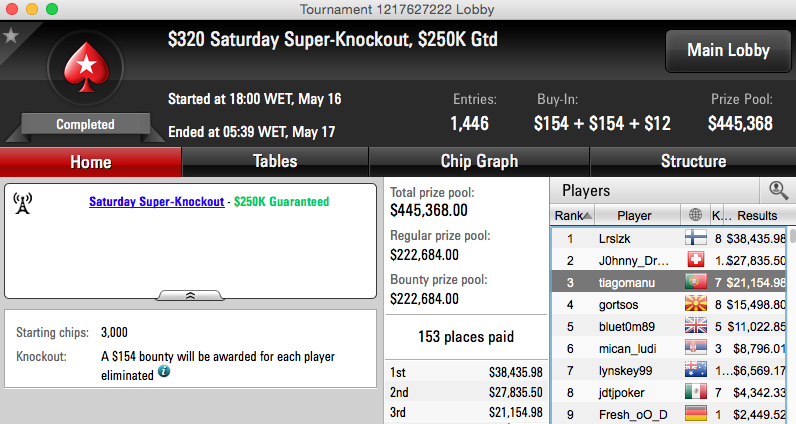Click the favorite star icon
796x424 pixels.
click(x=11, y=36)
